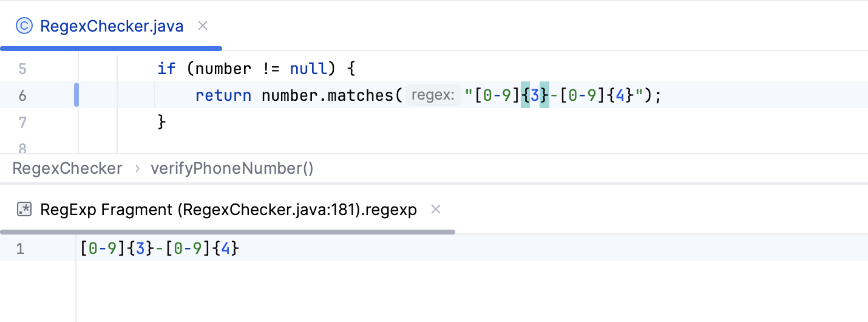868x322 pixels.
Task: Click the highlighted opening brace before 3
Action: (525, 95)
